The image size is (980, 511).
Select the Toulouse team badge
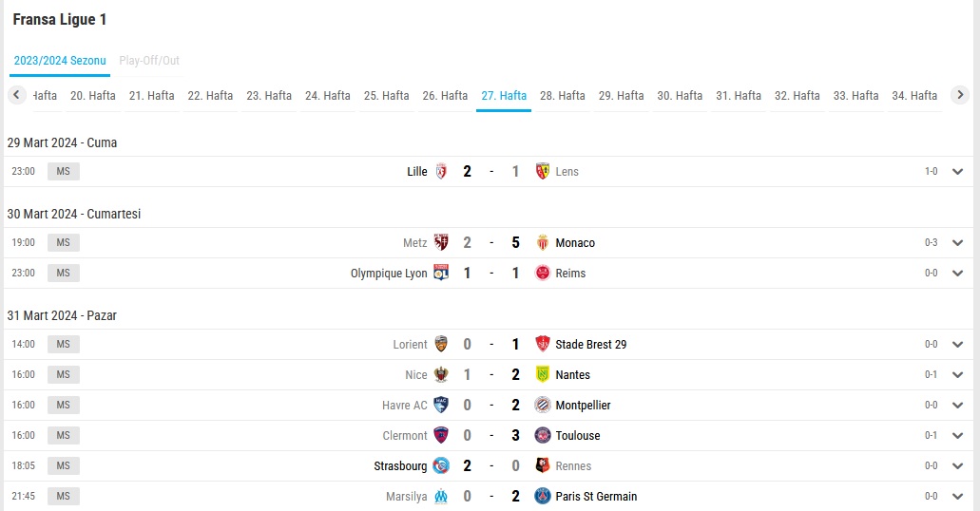[543, 435]
